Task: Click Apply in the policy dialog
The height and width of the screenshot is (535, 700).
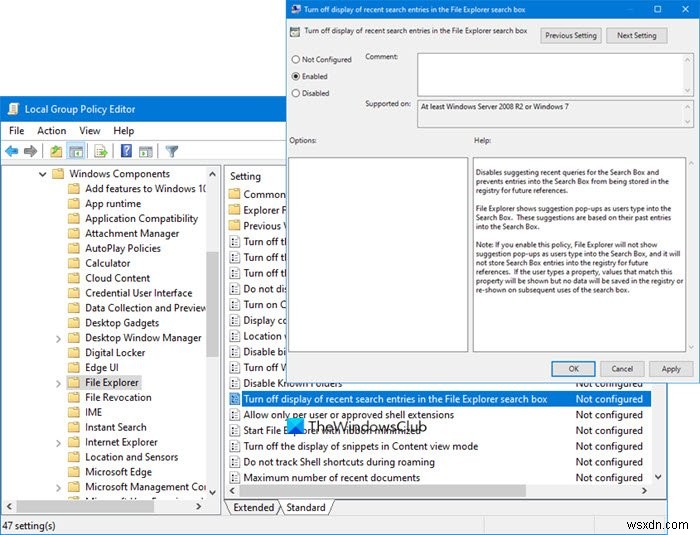Action: pos(671,369)
